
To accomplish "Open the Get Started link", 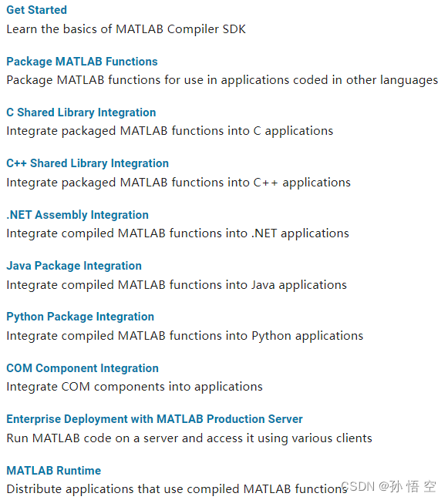I will coord(37,10).
